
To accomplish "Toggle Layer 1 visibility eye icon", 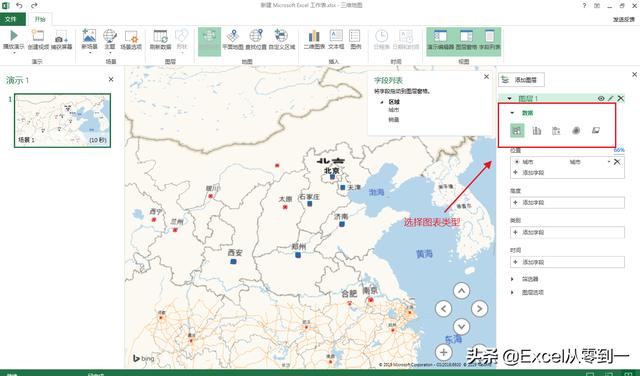I will coord(601,98).
